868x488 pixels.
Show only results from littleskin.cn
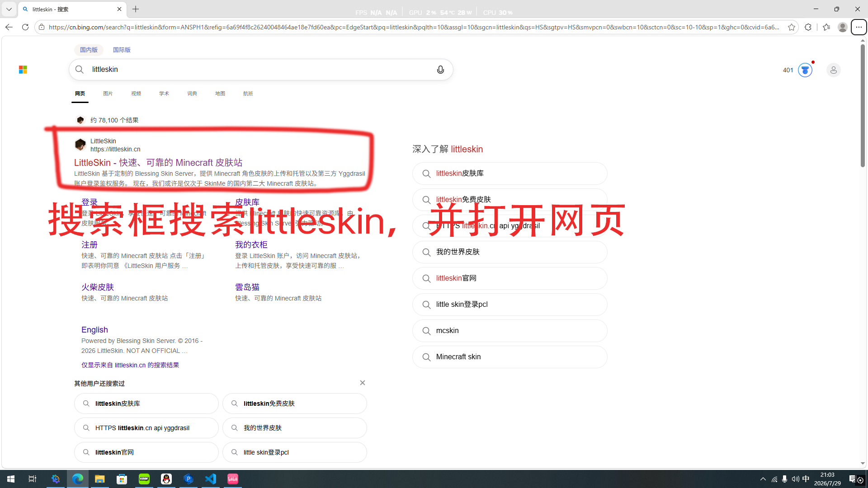click(x=130, y=365)
